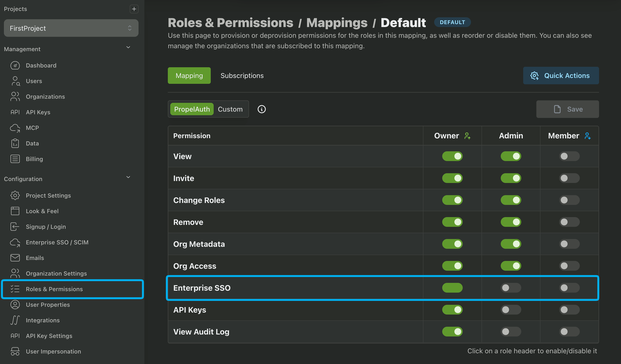621x364 pixels.
Task: Enable Change Roles for Member
Action: click(x=569, y=200)
